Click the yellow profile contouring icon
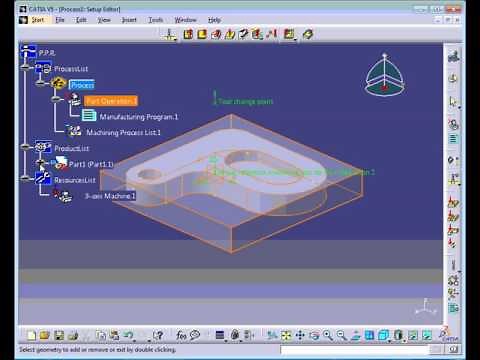Screen dimensions: 480x360 (230, 34)
